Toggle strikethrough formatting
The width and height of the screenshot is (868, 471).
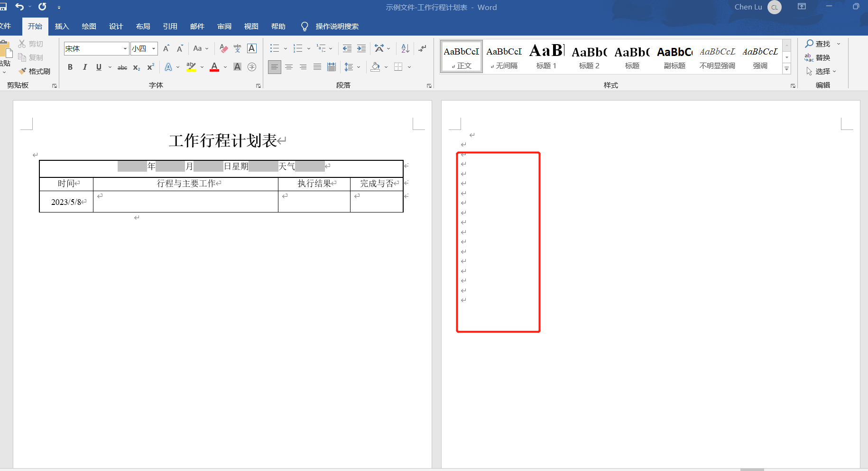[122, 67]
